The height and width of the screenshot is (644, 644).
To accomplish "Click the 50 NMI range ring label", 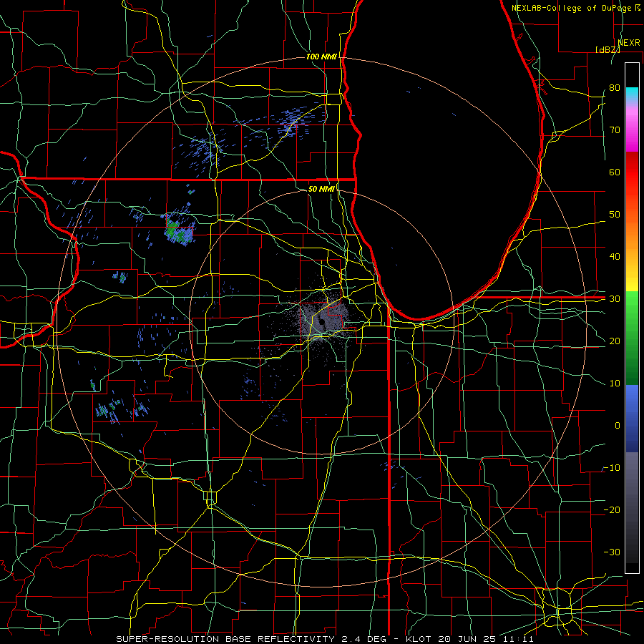I will [x=321, y=189].
